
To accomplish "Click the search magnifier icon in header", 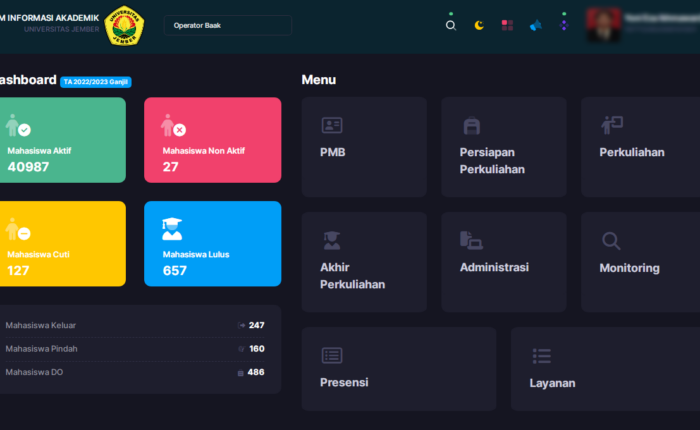I will tap(450, 25).
